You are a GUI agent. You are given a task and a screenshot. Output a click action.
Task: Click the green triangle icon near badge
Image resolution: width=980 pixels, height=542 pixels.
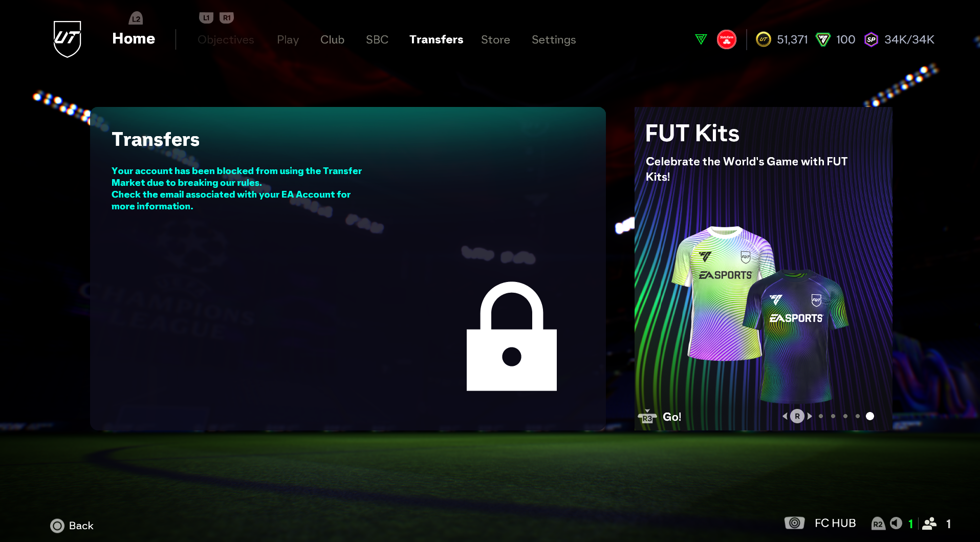(x=701, y=39)
